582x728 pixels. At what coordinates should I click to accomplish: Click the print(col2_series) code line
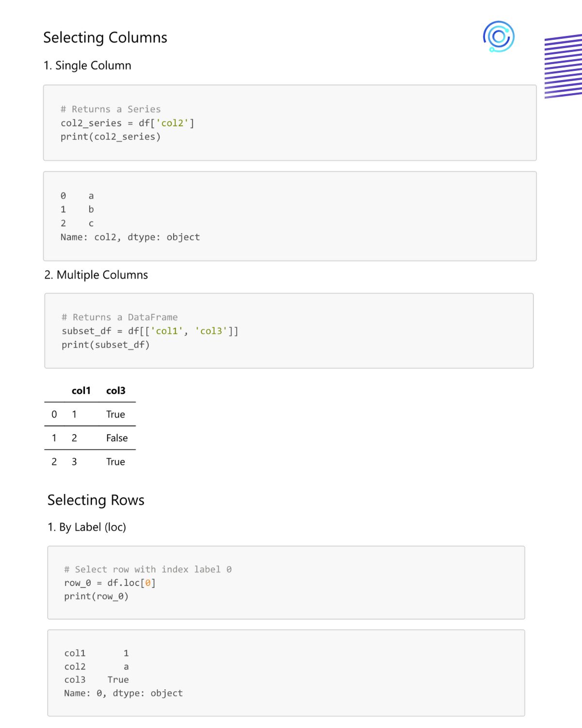click(x=111, y=136)
